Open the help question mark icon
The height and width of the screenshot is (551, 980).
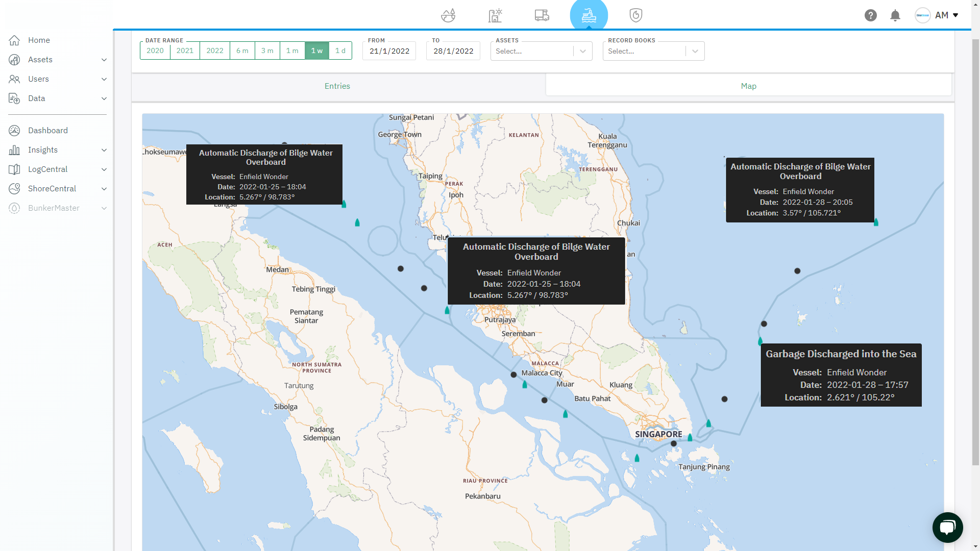pyautogui.click(x=871, y=15)
